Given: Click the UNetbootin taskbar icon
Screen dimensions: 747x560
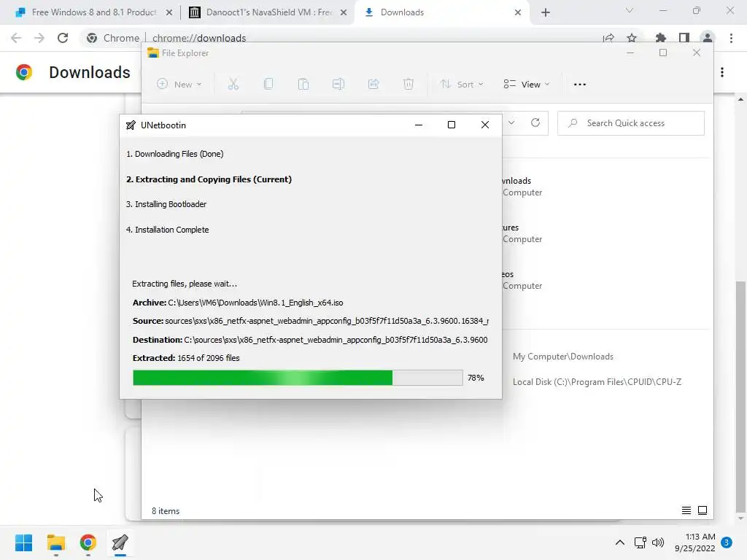Looking at the screenshot, I should point(120,542).
